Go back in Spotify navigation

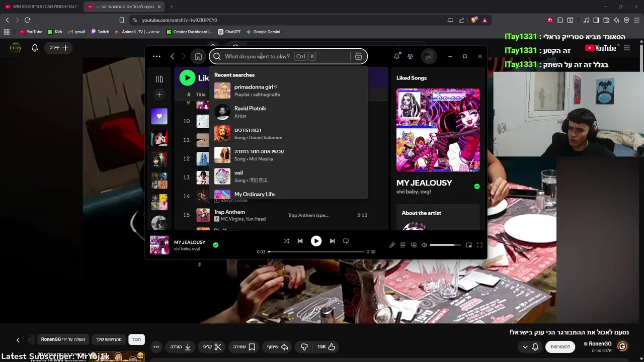pyautogui.click(x=173, y=56)
